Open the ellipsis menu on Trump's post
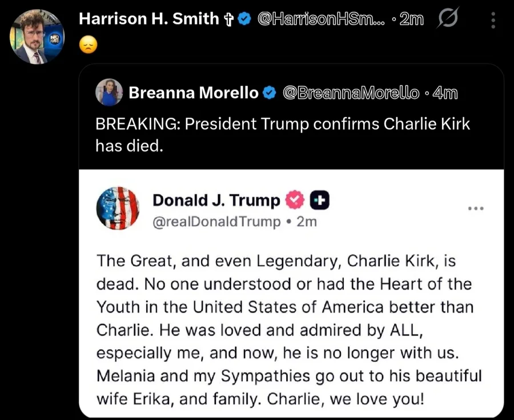This screenshot has width=514, height=420. pos(475,208)
